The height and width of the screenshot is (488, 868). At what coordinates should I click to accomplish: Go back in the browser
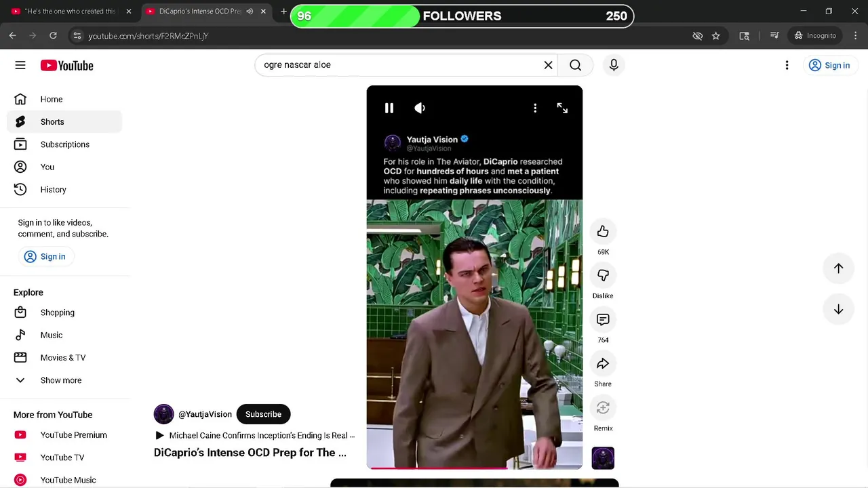tap(13, 35)
